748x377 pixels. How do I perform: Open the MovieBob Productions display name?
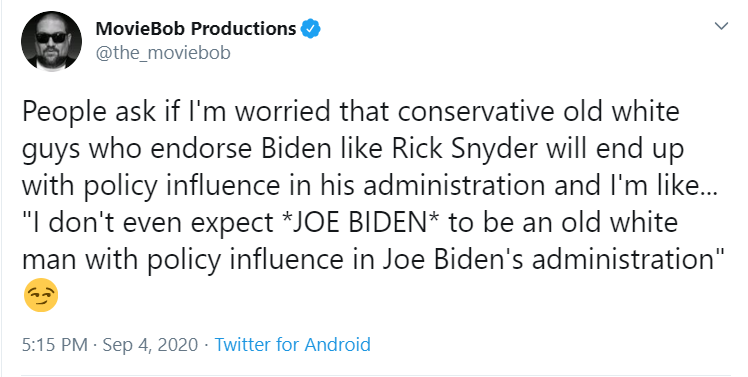tap(196, 29)
